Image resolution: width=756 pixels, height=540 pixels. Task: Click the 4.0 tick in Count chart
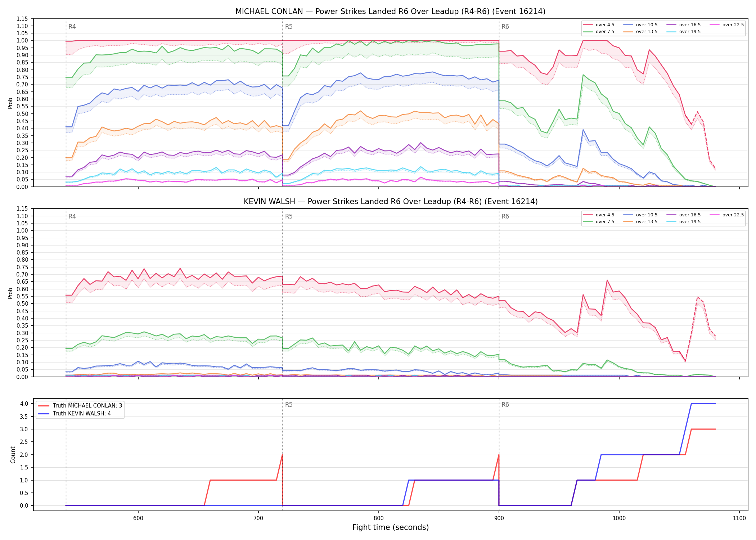point(24,404)
